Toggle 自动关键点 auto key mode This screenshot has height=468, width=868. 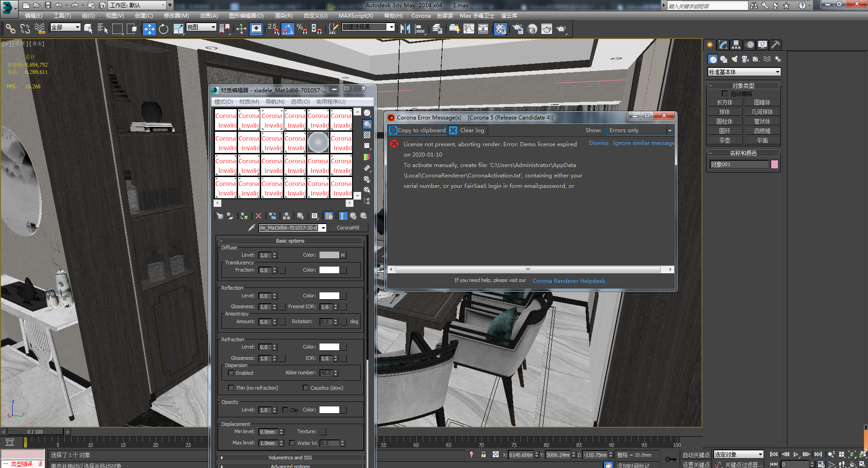pyautogui.click(x=696, y=455)
